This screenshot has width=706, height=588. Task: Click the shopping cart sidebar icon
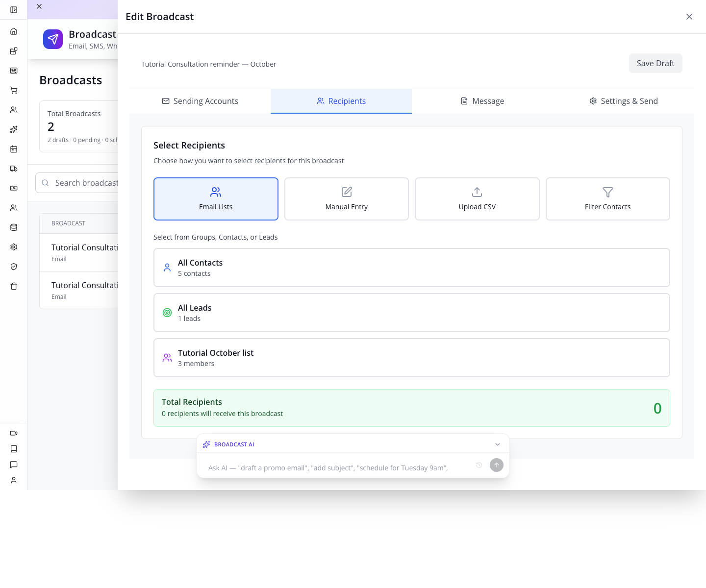(14, 90)
